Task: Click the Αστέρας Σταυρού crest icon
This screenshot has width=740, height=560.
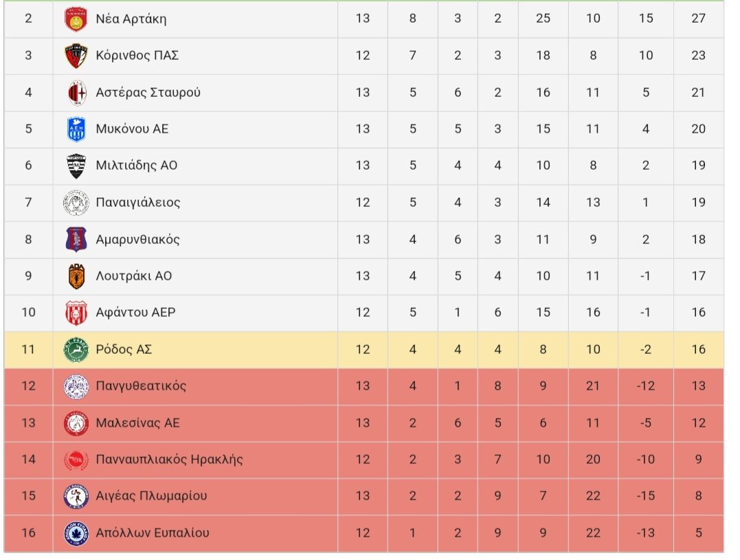Action: pos(76,93)
